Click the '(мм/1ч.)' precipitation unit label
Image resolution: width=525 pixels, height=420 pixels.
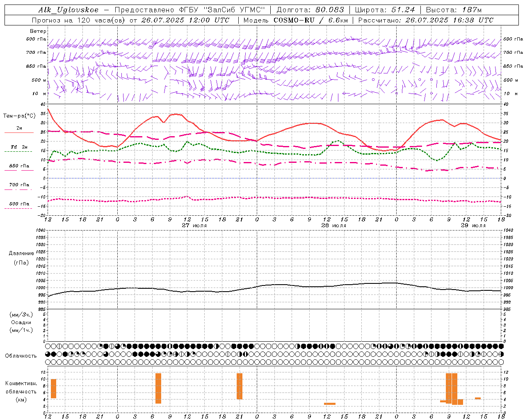pos(21,330)
